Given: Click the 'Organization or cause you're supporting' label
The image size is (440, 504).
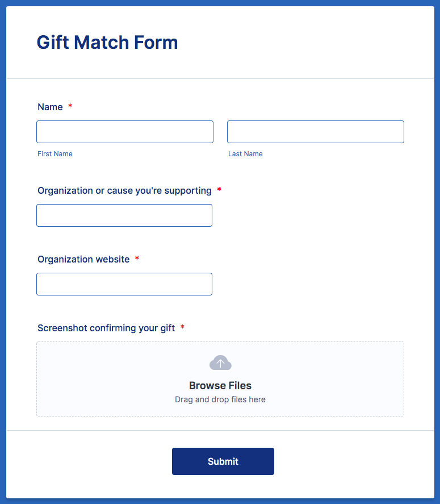Looking at the screenshot, I should pyautogui.click(x=124, y=191).
